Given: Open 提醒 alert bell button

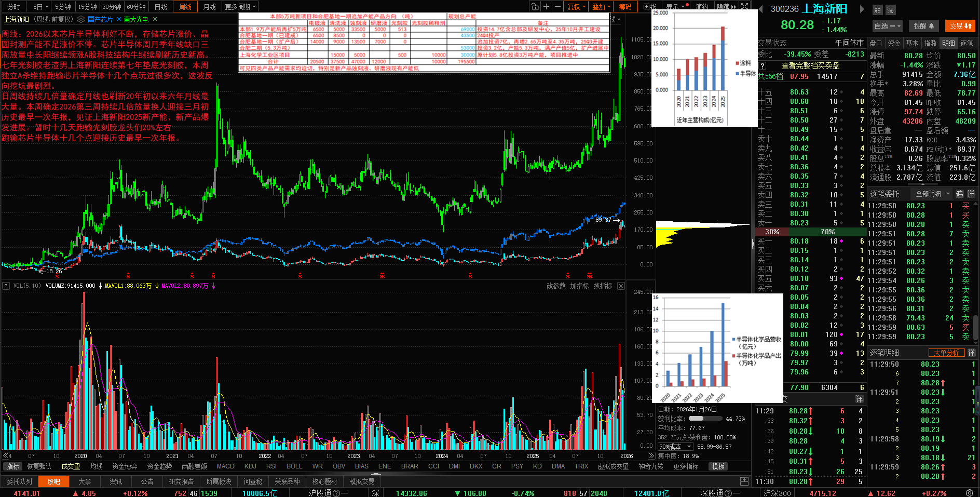Looking at the screenshot, I should tap(924, 26).
